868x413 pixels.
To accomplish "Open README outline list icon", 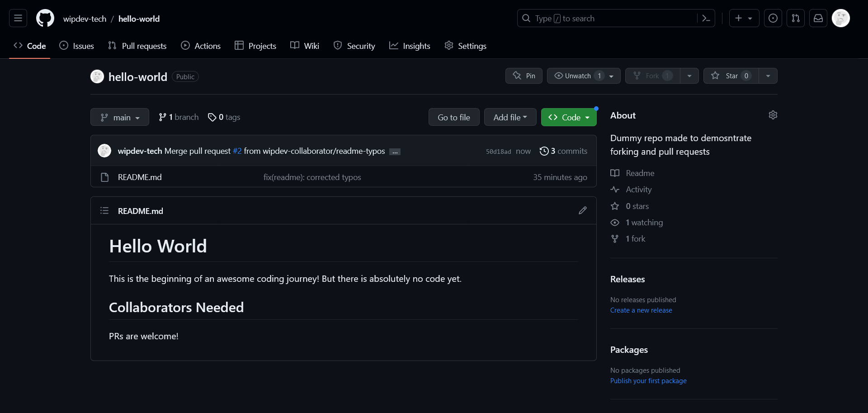I will (x=104, y=210).
